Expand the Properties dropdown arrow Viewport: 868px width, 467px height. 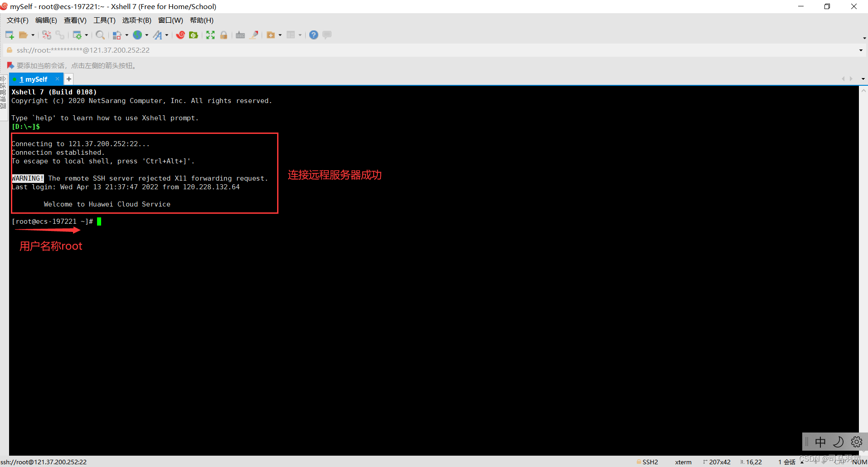(x=87, y=35)
